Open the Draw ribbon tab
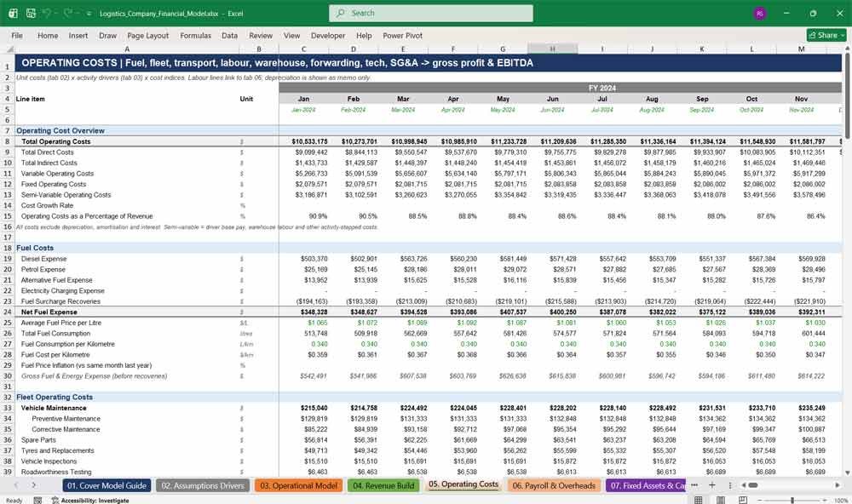The height and width of the screenshot is (504, 852). 107,35
